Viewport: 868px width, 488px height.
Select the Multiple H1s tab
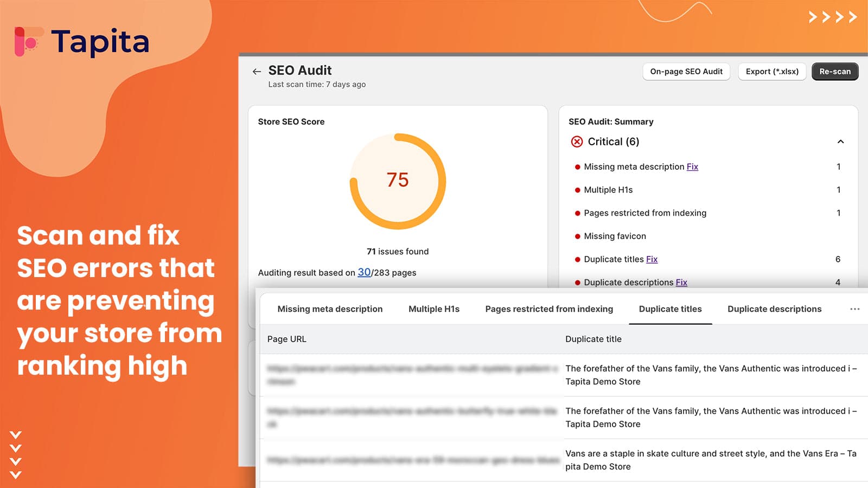tap(433, 309)
